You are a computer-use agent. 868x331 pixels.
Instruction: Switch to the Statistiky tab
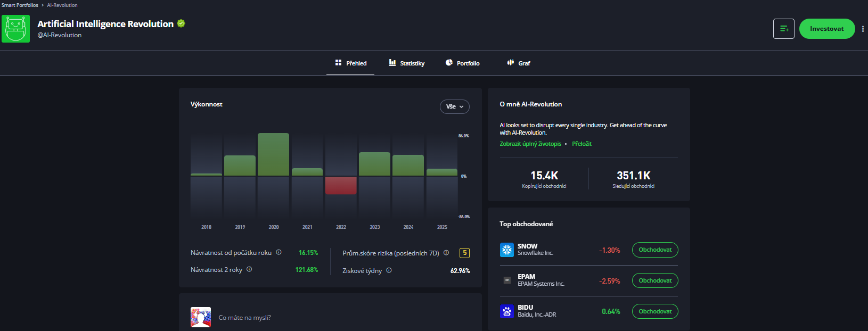[x=407, y=63]
